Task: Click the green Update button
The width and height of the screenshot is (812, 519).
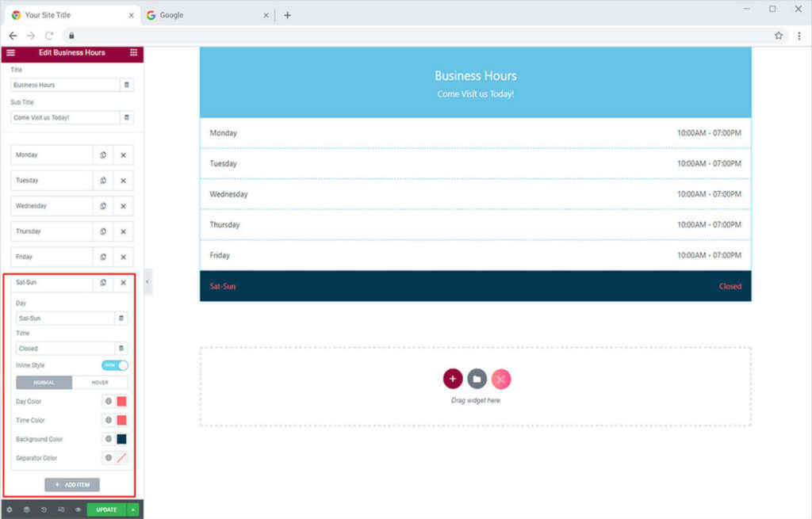Action: [106, 509]
